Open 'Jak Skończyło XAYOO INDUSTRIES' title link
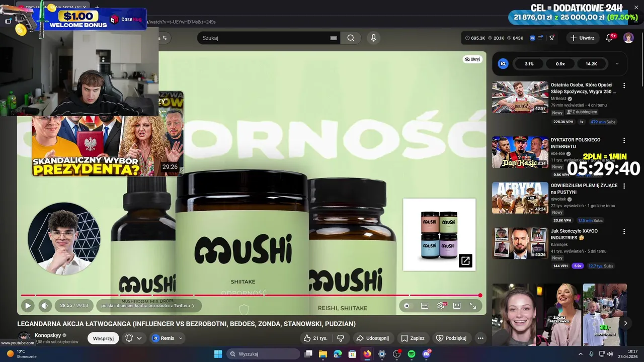 pyautogui.click(x=574, y=234)
